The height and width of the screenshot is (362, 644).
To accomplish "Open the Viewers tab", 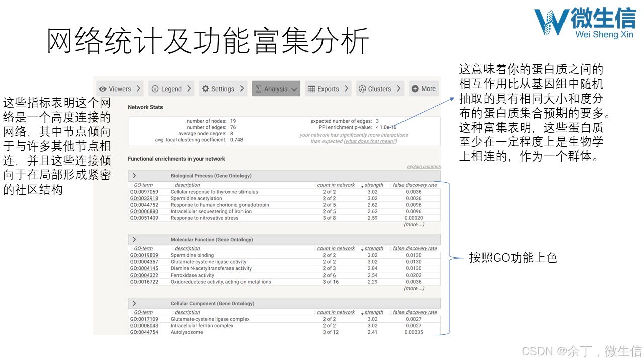I will pos(119,88).
